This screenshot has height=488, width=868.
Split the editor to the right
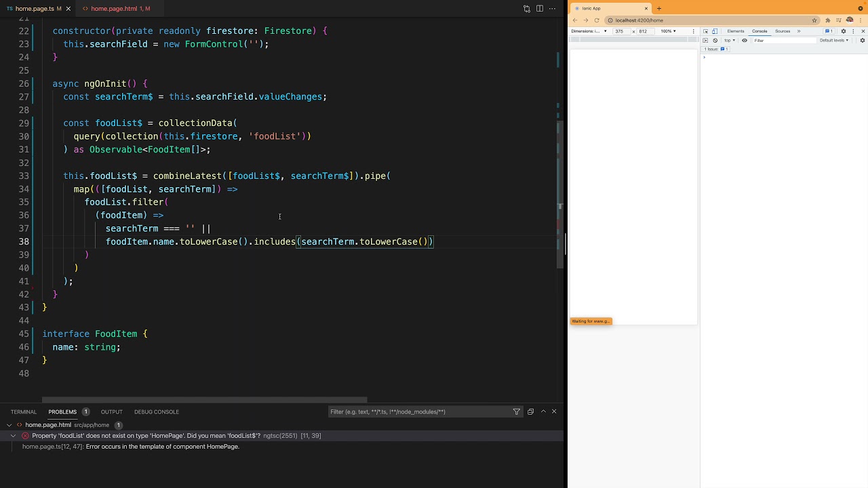pos(540,9)
